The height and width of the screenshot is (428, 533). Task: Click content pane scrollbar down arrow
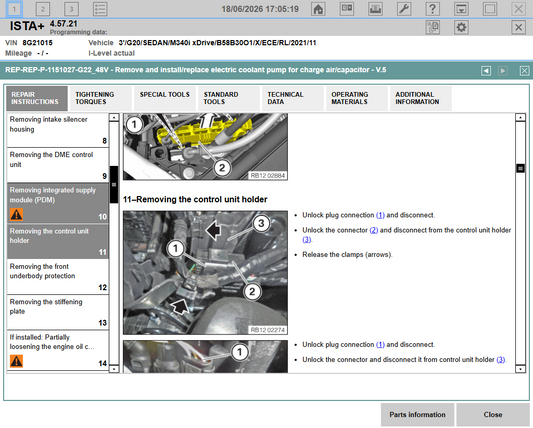point(520,369)
